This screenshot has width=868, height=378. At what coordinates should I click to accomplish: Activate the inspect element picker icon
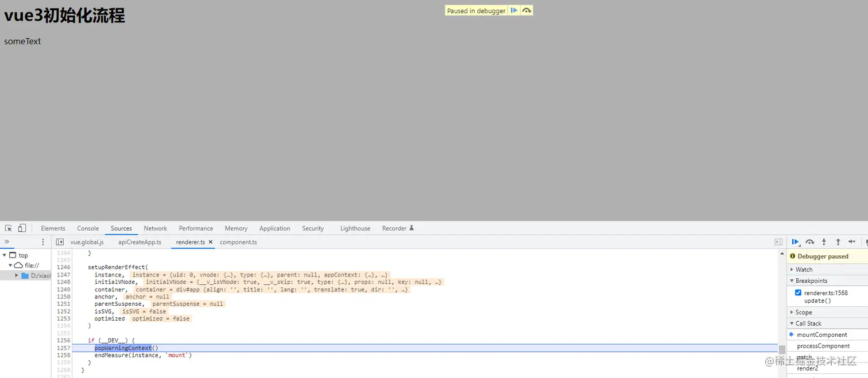click(x=9, y=228)
